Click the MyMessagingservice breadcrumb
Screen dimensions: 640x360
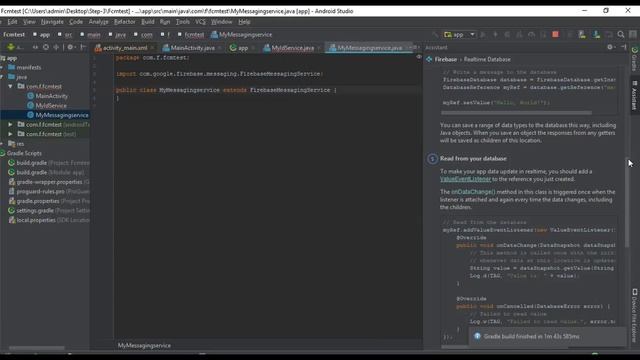coord(241,35)
